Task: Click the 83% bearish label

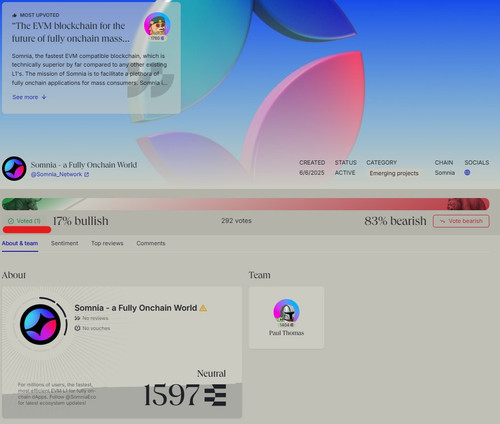Action: [x=395, y=221]
